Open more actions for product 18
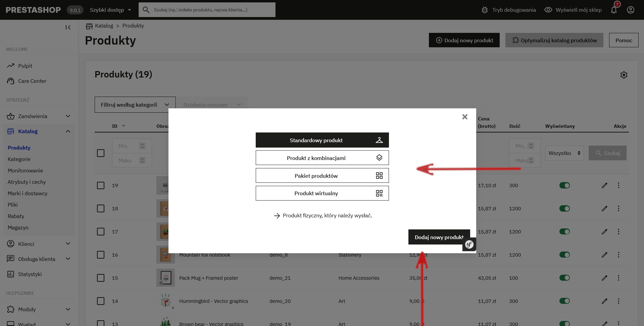This screenshot has height=326, width=644. point(618,209)
